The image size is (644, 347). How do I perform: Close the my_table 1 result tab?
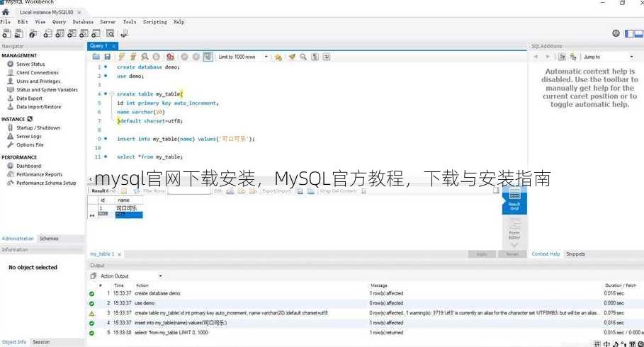pos(119,254)
